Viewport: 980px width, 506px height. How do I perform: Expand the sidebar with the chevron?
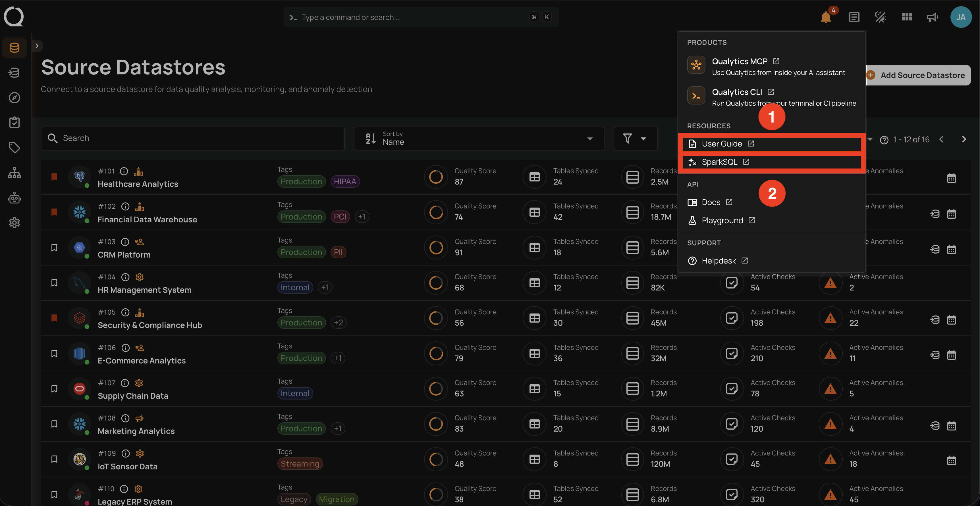click(37, 46)
